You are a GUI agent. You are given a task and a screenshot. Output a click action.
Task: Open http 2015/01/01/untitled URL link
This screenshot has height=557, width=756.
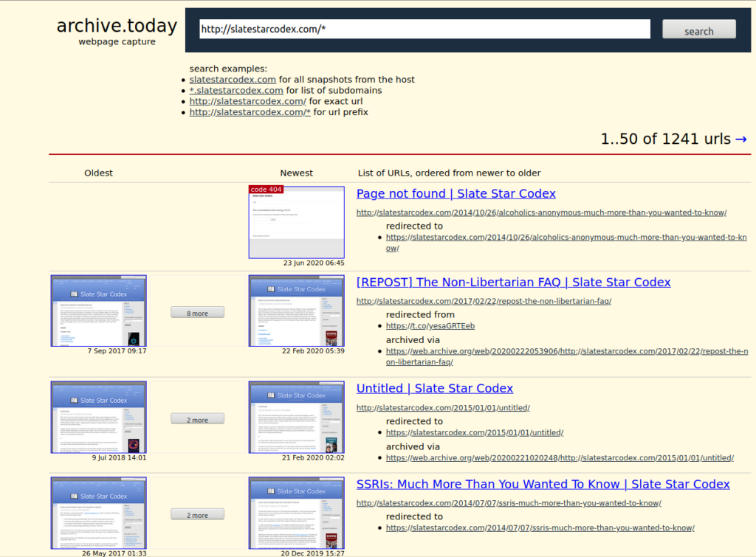(443, 408)
